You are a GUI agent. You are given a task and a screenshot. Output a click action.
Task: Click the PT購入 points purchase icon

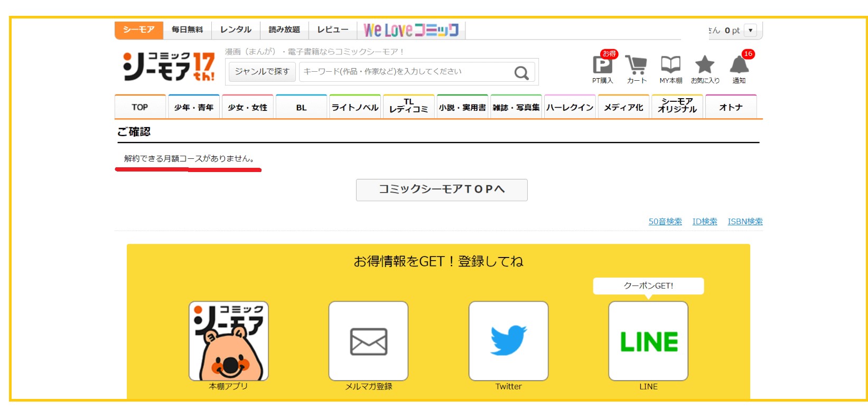click(x=602, y=65)
